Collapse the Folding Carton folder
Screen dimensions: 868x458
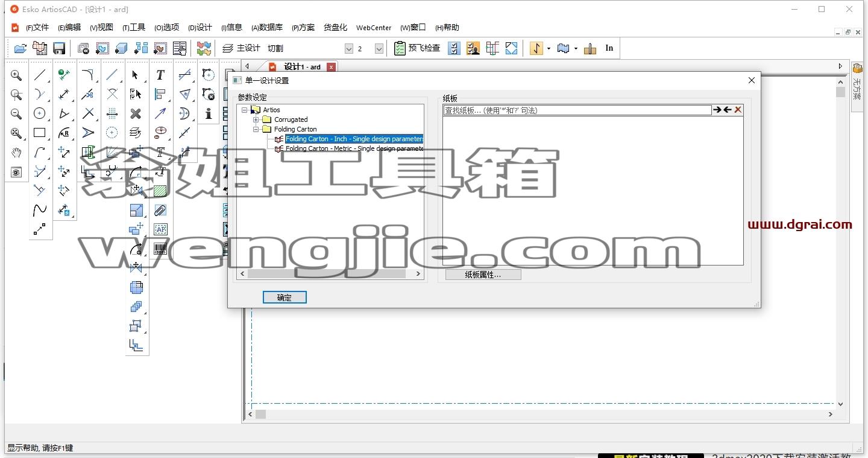click(x=256, y=129)
